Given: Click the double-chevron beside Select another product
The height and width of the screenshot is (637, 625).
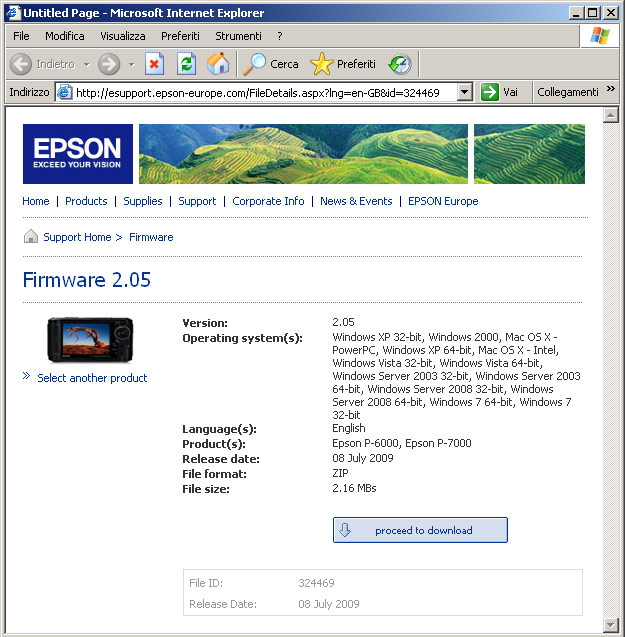Looking at the screenshot, I should (x=26, y=376).
